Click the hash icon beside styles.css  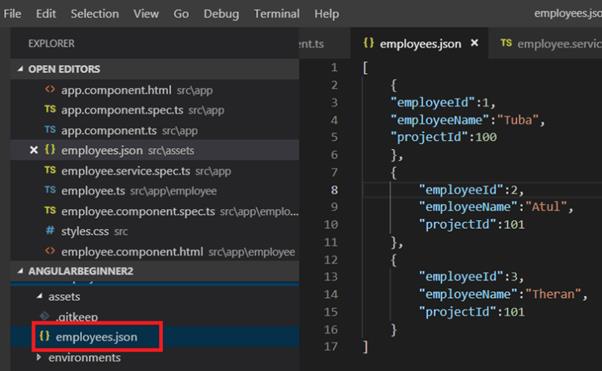(x=50, y=230)
